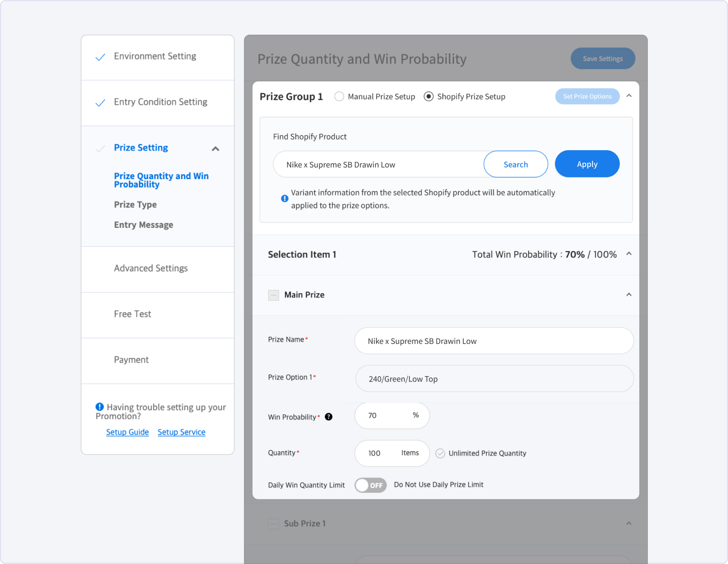Click the info icon beside variant information note
Screen dimensions: 728x564
285,198
